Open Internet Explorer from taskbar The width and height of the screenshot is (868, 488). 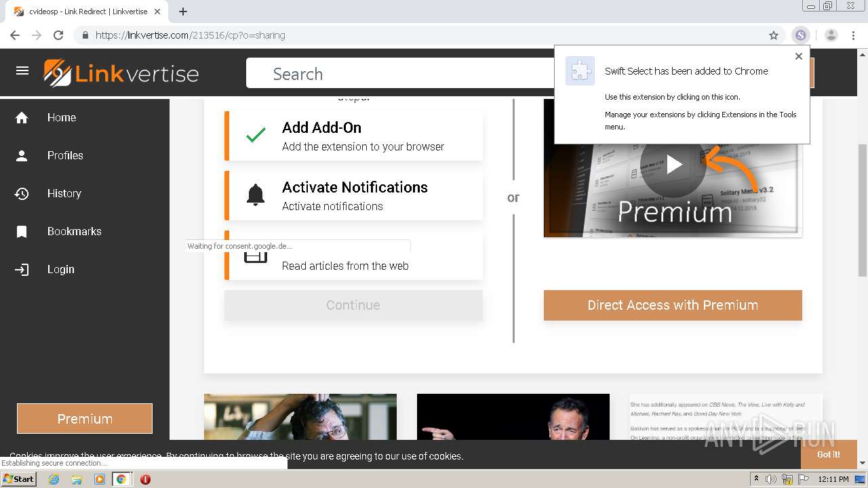click(54, 479)
